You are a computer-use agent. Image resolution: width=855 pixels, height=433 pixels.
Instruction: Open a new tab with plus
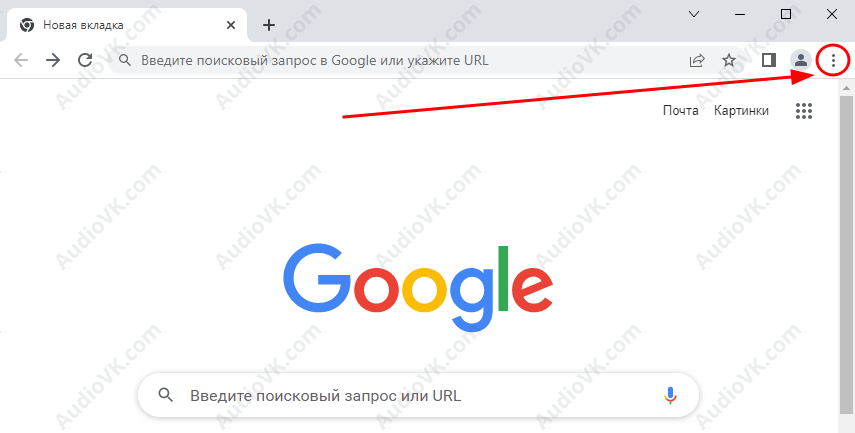coord(269,25)
